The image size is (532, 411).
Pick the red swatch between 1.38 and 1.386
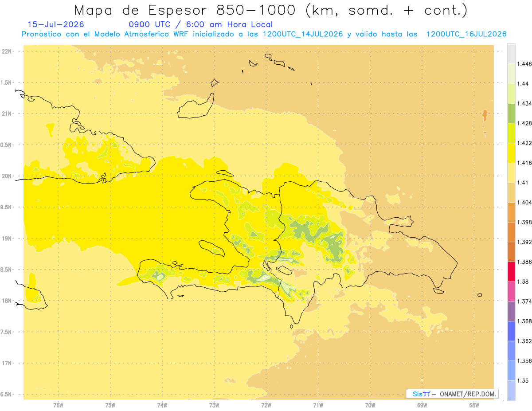tap(511, 272)
